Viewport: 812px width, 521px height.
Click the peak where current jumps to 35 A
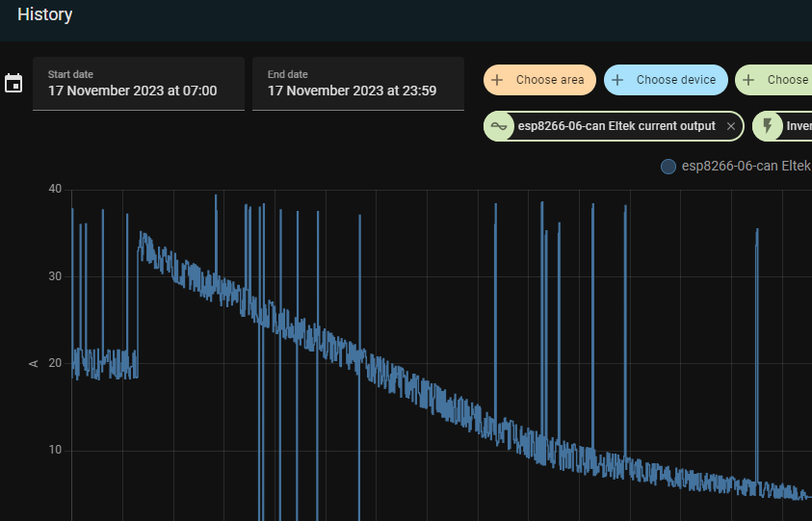[x=142, y=235]
